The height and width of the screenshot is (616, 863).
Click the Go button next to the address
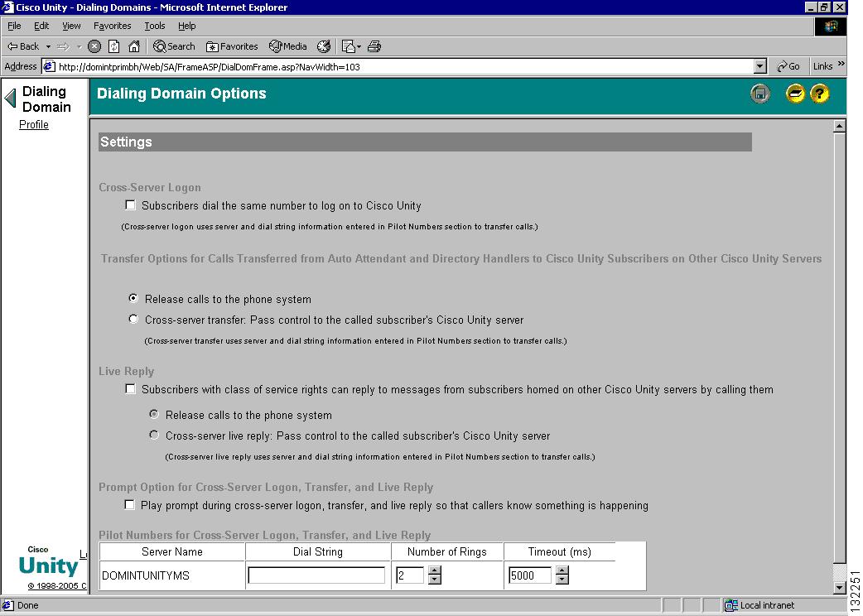788,66
